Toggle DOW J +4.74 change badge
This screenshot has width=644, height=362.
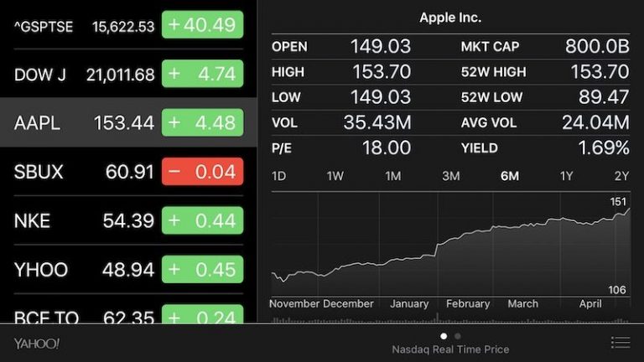[205, 75]
